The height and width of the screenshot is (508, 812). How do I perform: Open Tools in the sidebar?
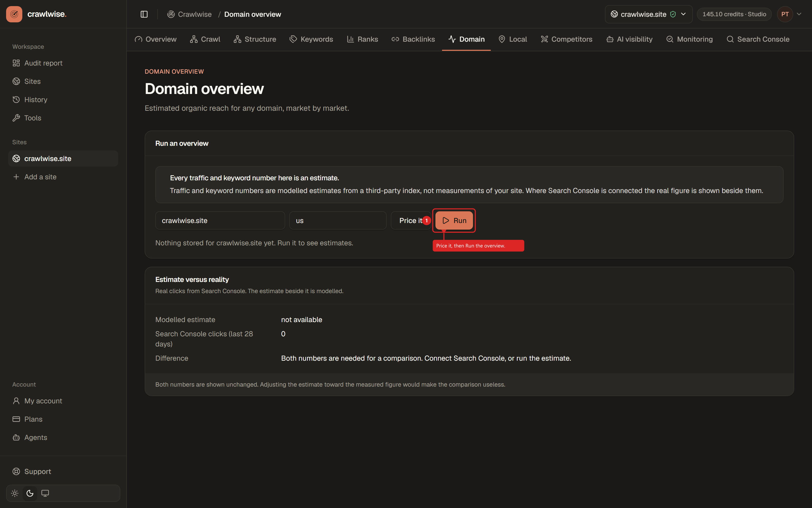(x=63, y=118)
